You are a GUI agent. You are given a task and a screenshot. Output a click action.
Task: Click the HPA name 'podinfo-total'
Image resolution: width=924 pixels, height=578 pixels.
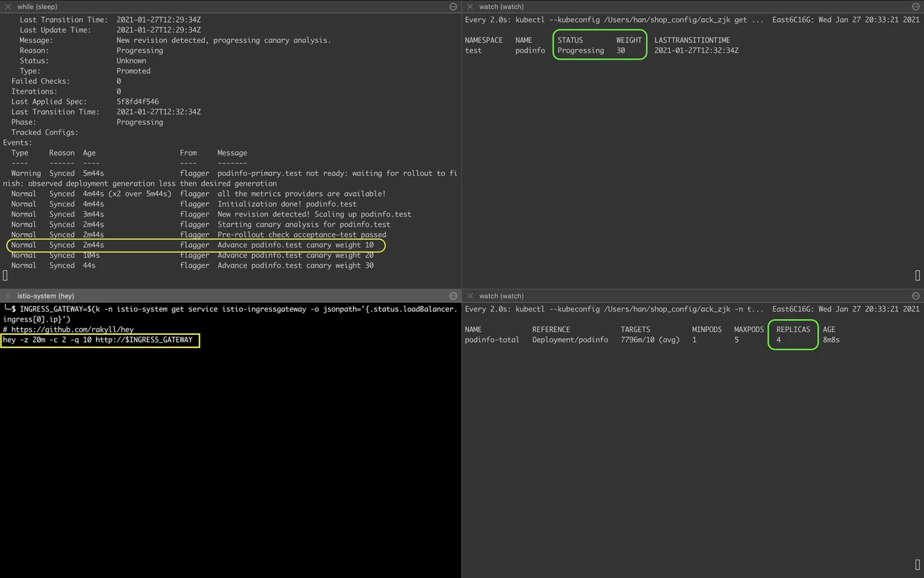pyautogui.click(x=492, y=340)
